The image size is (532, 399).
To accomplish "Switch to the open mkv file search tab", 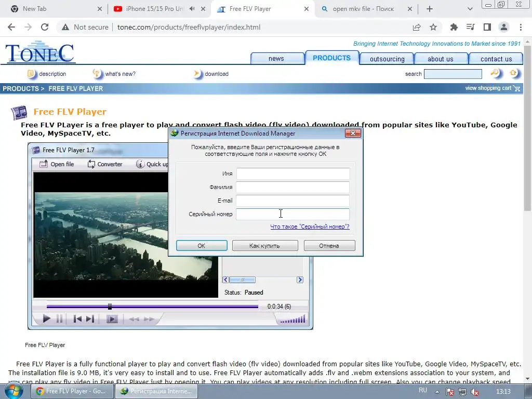I will (x=366, y=9).
